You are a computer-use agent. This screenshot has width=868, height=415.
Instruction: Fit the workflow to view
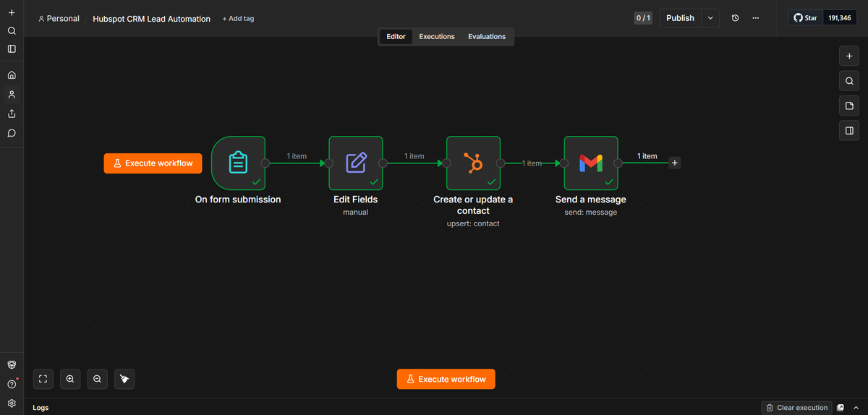click(43, 379)
